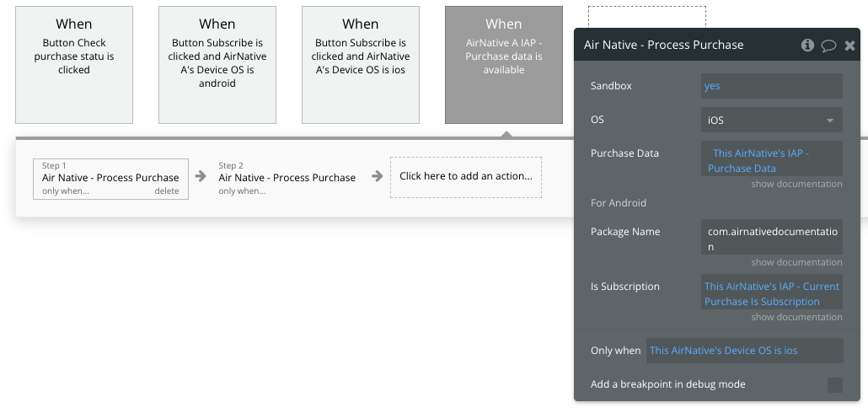Click the Sandbox field set to yes

pos(771,86)
